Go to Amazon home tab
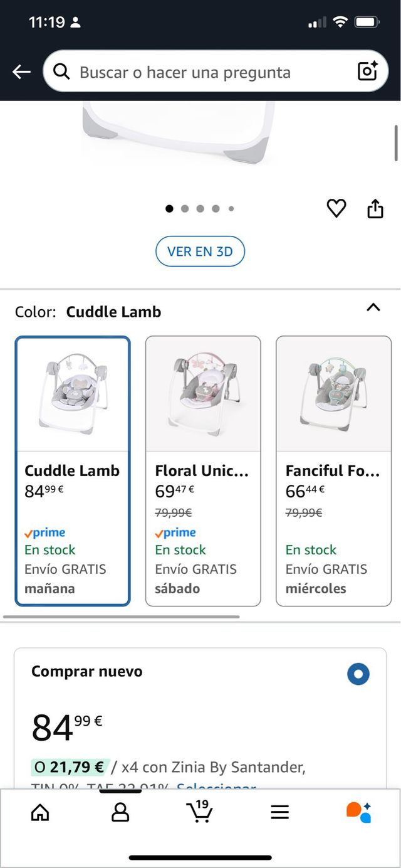The image size is (401, 868). (x=40, y=812)
